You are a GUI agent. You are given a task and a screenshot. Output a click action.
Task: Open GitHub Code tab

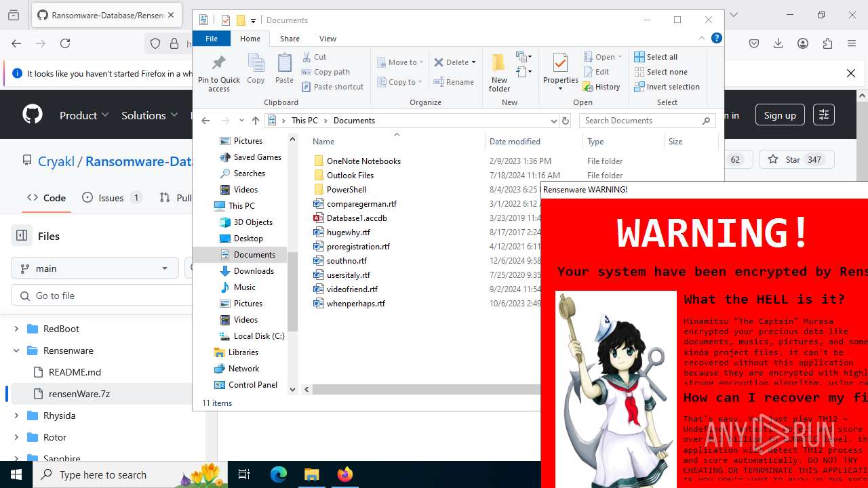[x=46, y=198]
